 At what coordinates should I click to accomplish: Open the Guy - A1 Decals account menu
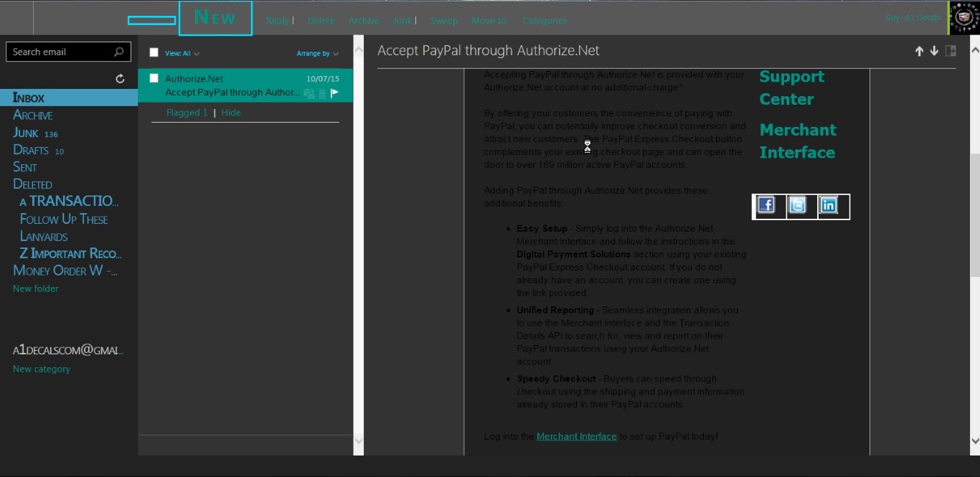tap(913, 17)
